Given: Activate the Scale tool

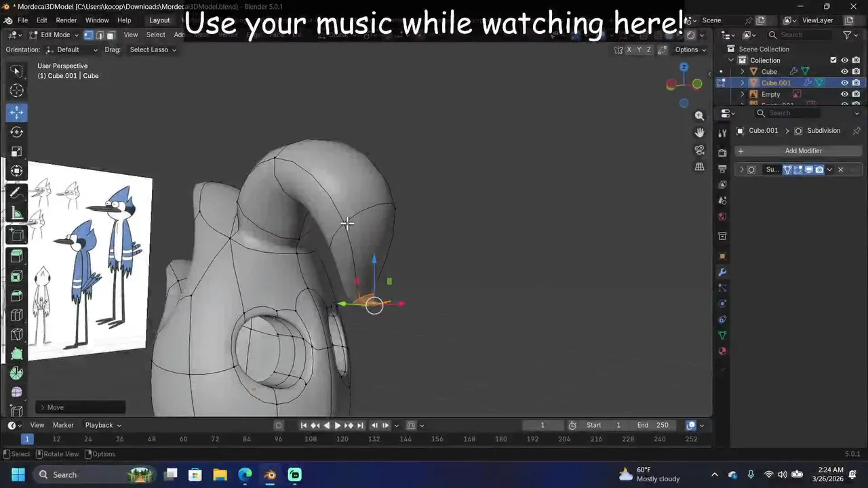Looking at the screenshot, I should 17,152.
